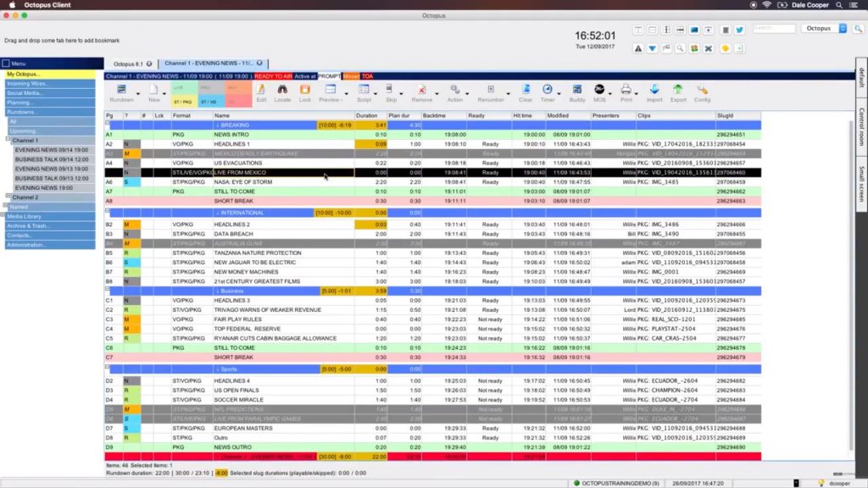
Task: Switch to the Octopus 8.1 tab
Action: (129, 63)
